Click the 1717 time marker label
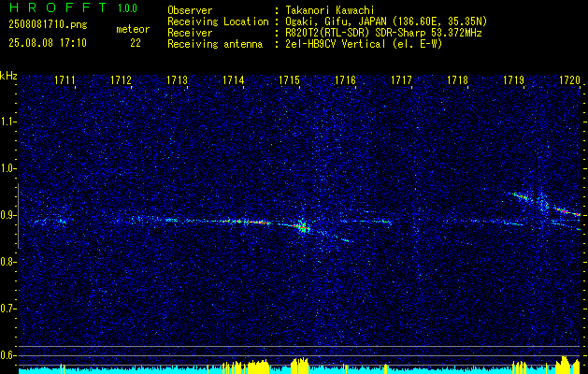Screen dimensions: 588x374 point(401,80)
